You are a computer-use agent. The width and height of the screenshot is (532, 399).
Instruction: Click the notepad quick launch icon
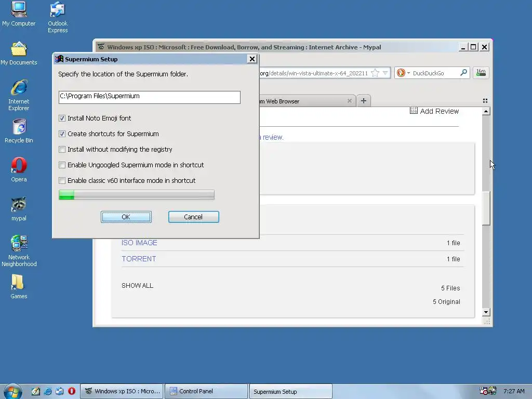click(36, 391)
